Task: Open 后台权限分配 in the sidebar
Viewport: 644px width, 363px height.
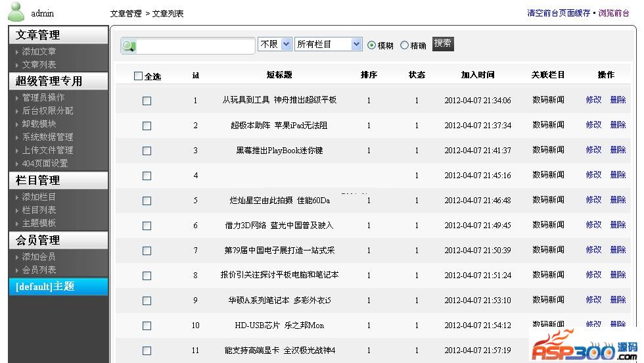Action: (47, 110)
